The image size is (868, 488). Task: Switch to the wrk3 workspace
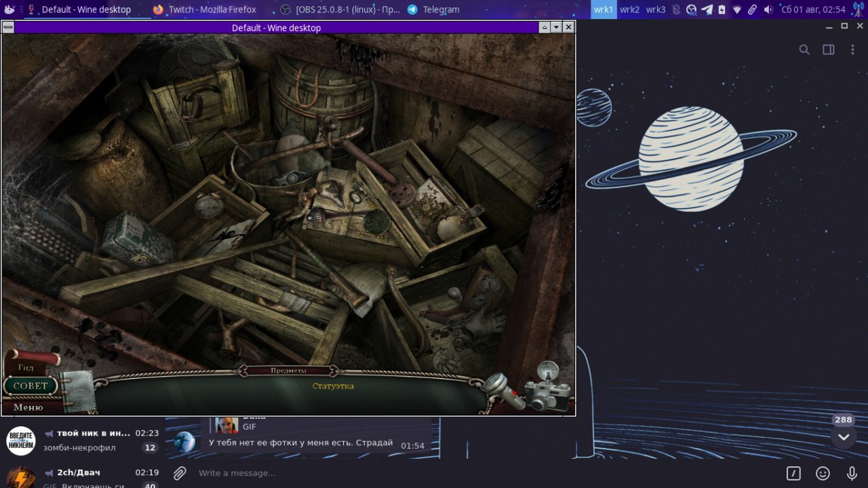tap(655, 10)
